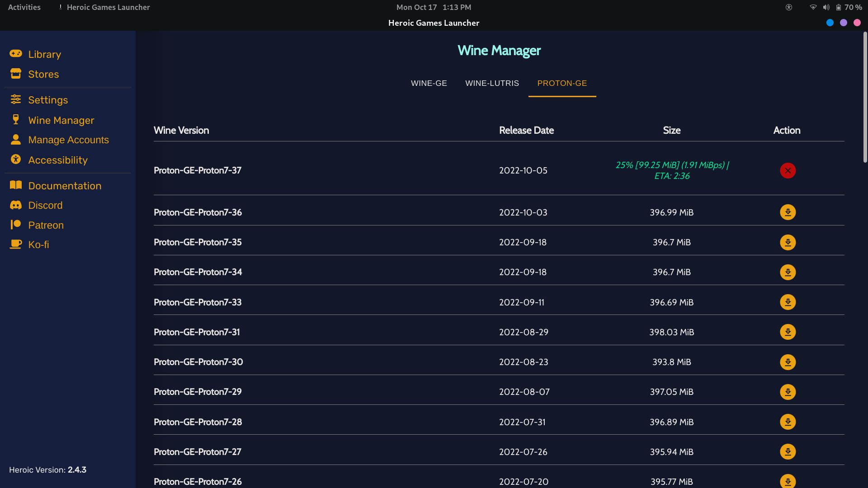Open system volume tray icon
Viewport: 868px width, 488px height.
point(826,7)
